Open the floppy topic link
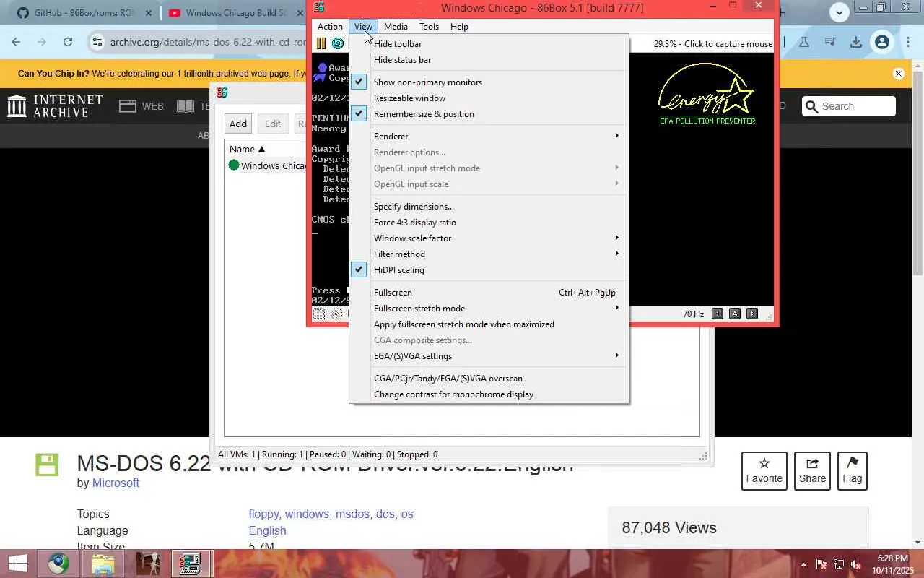924x578 pixels. point(263,514)
